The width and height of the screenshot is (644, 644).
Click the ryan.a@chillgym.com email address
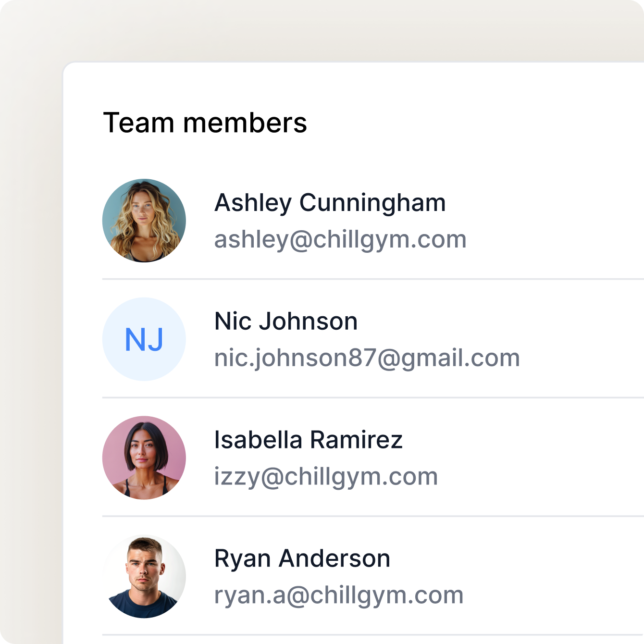(338, 595)
